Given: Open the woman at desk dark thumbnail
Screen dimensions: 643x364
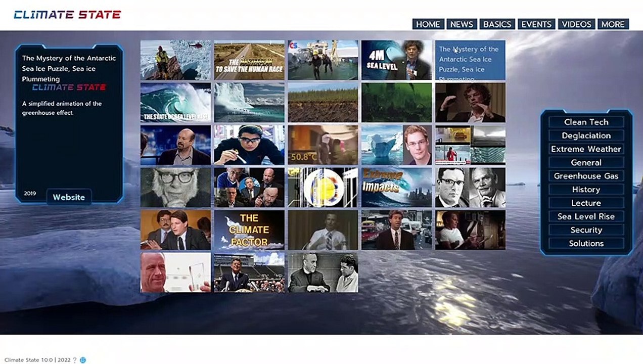Looking at the screenshot, I should [x=470, y=230].
